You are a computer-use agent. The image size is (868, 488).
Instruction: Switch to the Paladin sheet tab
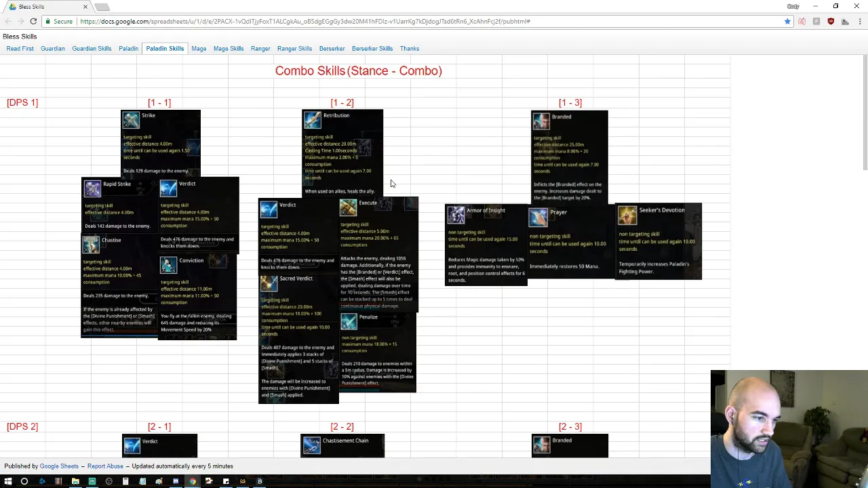point(128,49)
